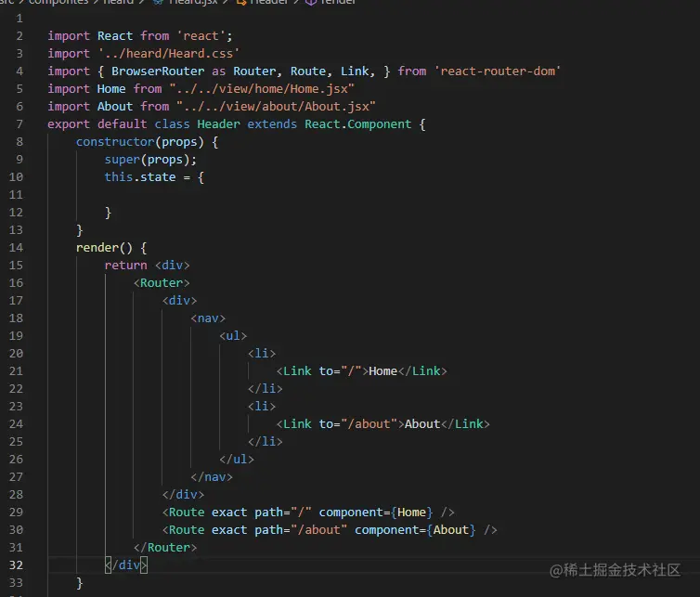The image size is (700, 597).
Task: Click line number 7 in the gutter
Action: pos(19,124)
